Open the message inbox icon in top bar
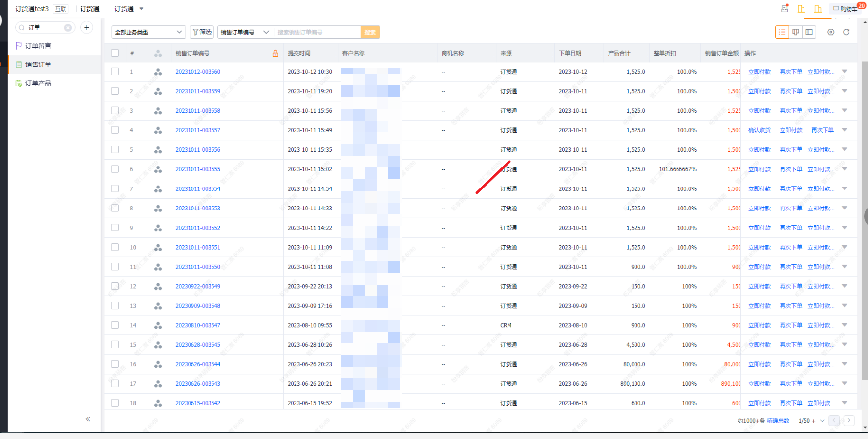Image resolution: width=868 pixels, height=439 pixels. (784, 9)
